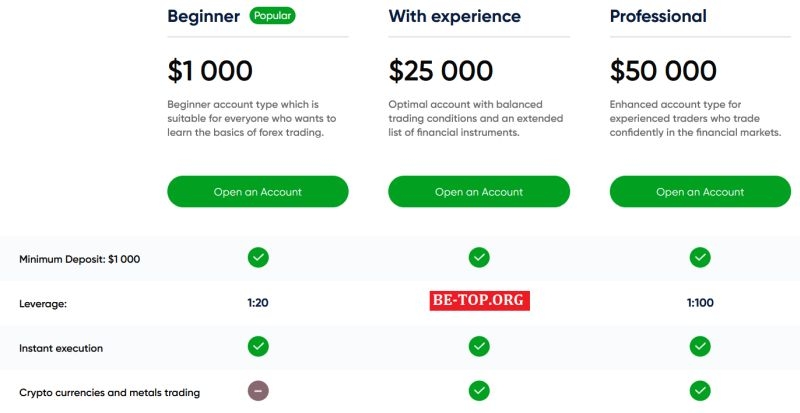Select the Professional plan heading
Viewport: 800px width, 413px height.
658,16
